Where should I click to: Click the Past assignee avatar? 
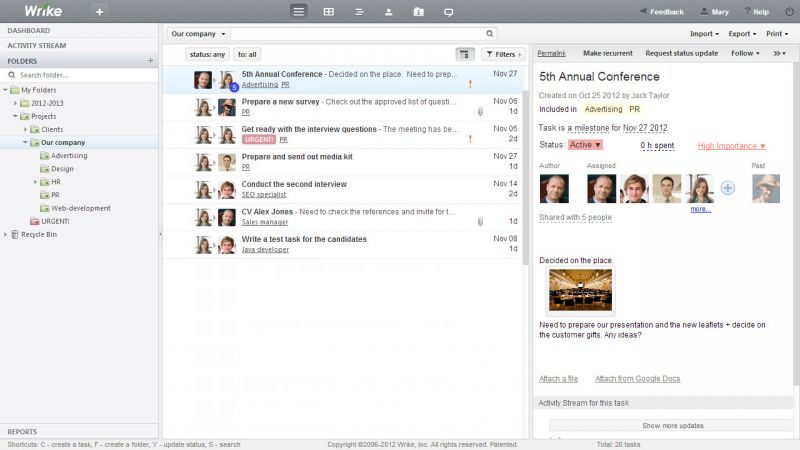(x=766, y=188)
